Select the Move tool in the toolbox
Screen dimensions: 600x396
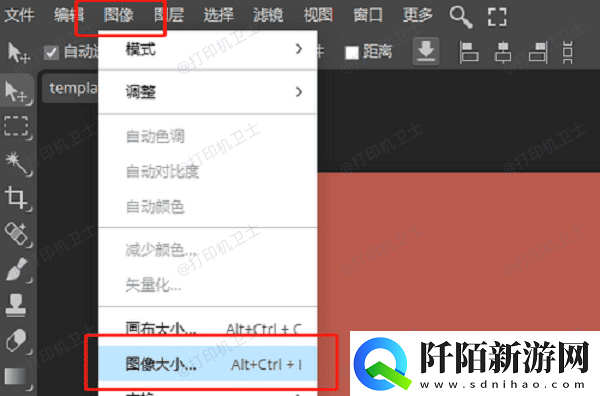(x=17, y=91)
